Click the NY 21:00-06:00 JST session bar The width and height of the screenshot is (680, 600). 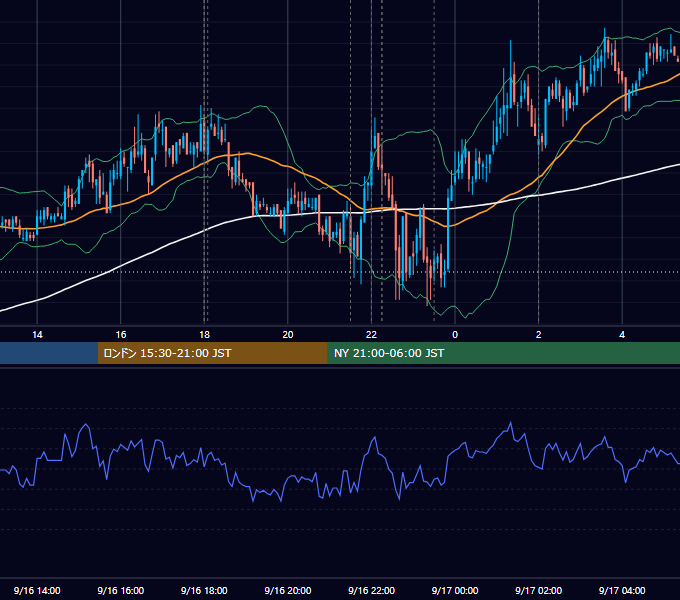point(503,353)
